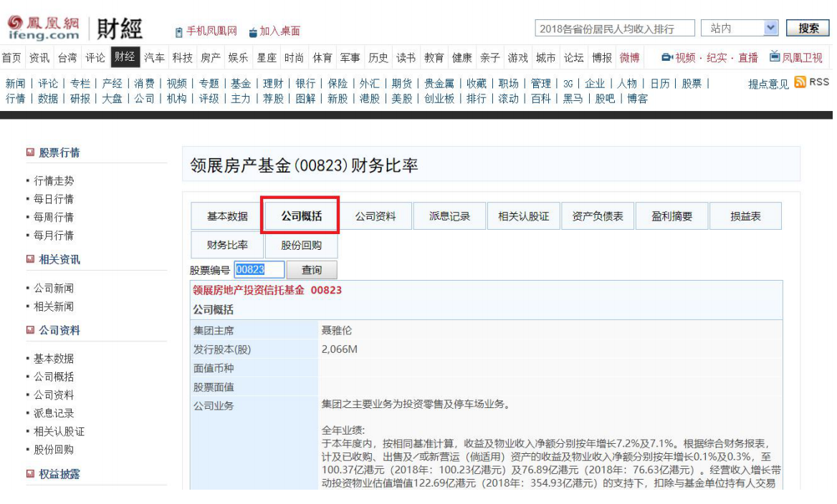Screen dimensions: 837x504
Task: Open 科技 in the top navigation
Action: pos(183,57)
